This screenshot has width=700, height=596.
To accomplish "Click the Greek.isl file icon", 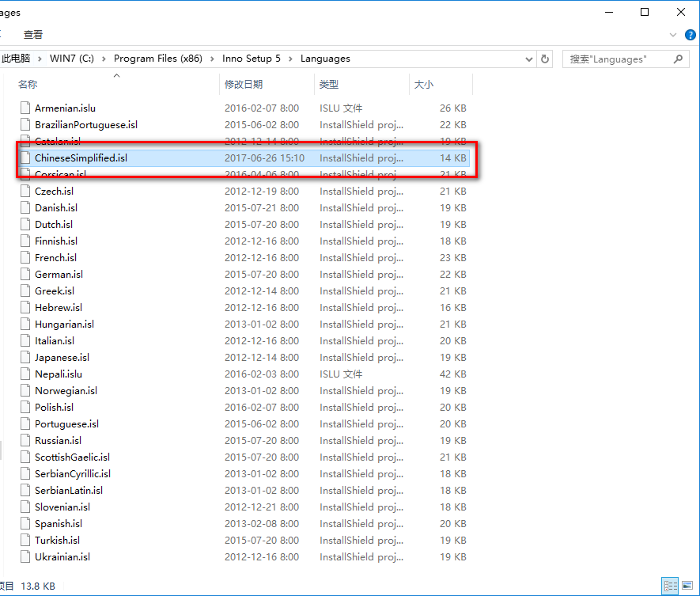I will [x=25, y=290].
